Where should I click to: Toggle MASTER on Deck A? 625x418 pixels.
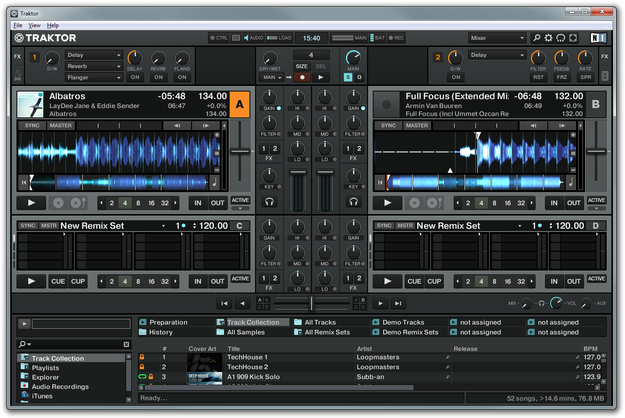click(61, 126)
